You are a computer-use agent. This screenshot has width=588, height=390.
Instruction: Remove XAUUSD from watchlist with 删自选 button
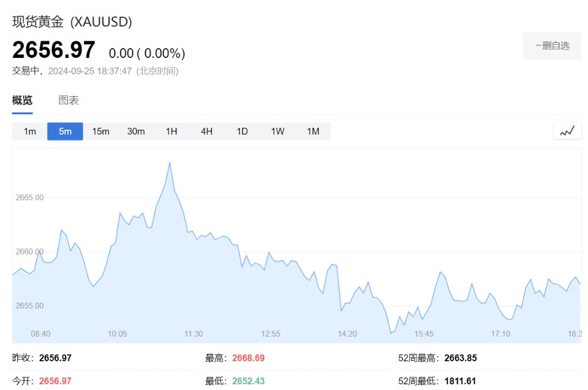(552, 46)
